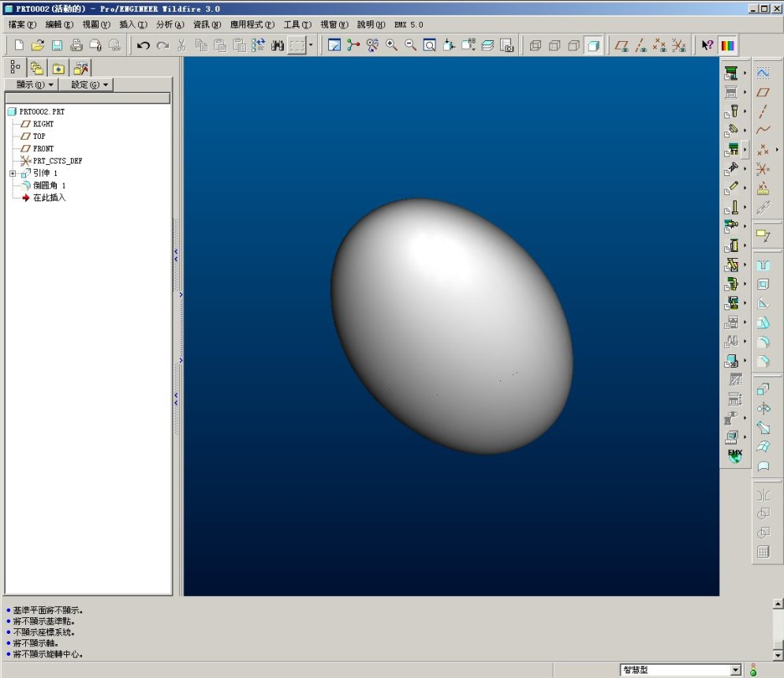Select the Datum Plane tool
Image resolution: width=784 pixels, height=678 pixels.
click(763, 92)
